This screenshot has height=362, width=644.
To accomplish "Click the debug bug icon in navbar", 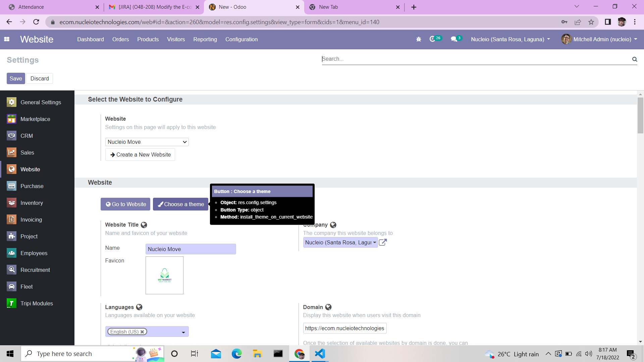I will tap(419, 39).
